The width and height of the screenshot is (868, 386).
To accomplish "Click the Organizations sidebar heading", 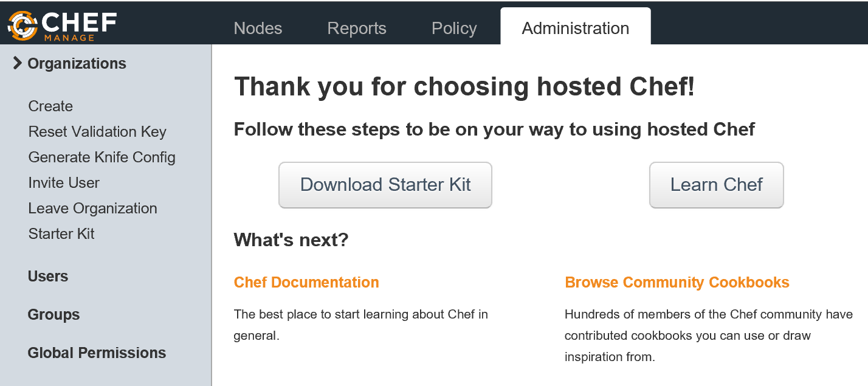I will 77,64.
